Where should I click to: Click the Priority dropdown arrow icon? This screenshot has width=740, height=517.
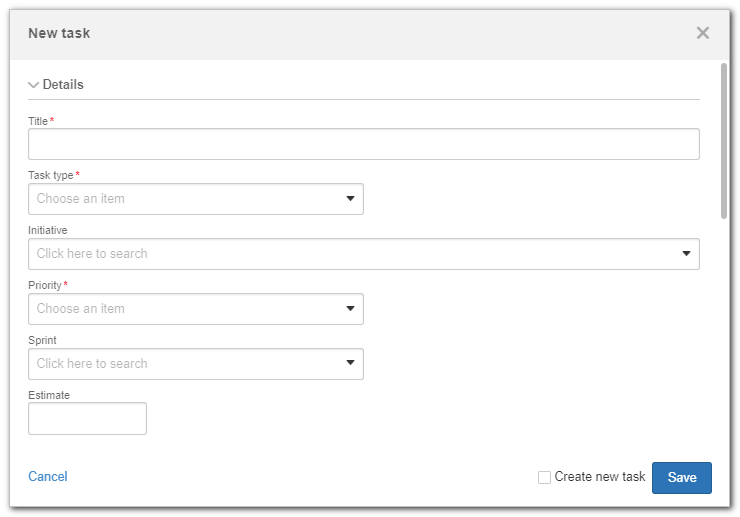350,309
